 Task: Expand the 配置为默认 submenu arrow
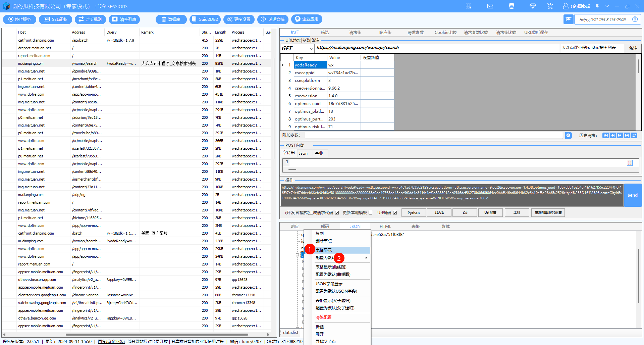(x=366, y=258)
